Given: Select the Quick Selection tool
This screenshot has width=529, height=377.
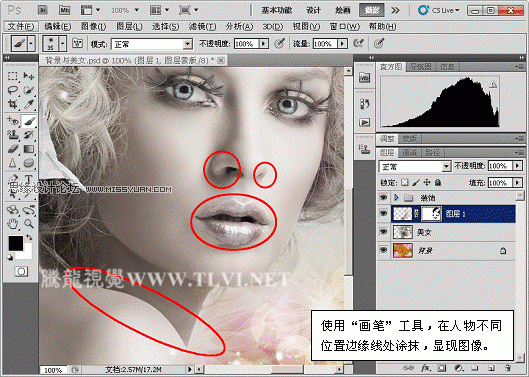Looking at the screenshot, I should point(29,90).
